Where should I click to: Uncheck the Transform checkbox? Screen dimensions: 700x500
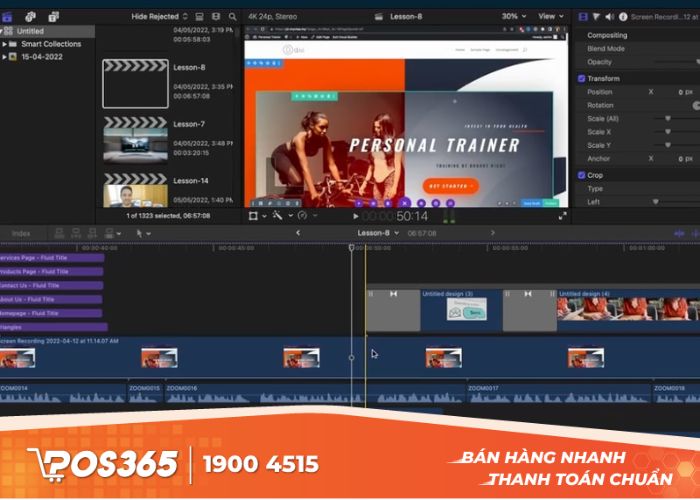[581, 79]
